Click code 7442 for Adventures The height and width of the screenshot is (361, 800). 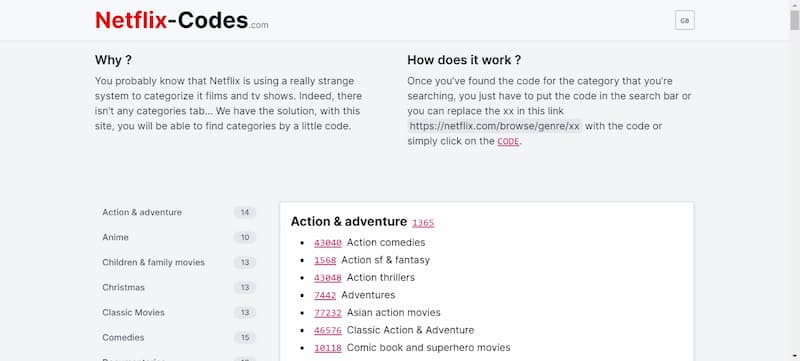coord(325,296)
